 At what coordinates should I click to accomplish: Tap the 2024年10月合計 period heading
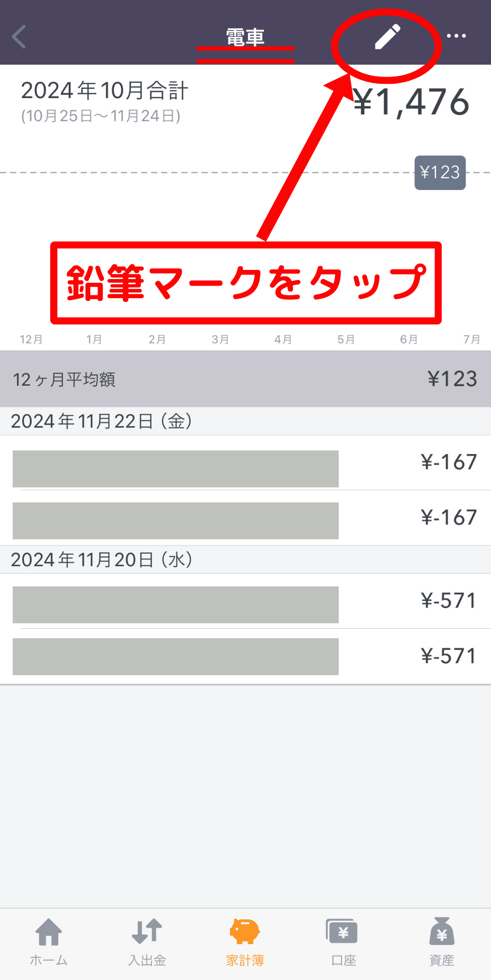[104, 90]
